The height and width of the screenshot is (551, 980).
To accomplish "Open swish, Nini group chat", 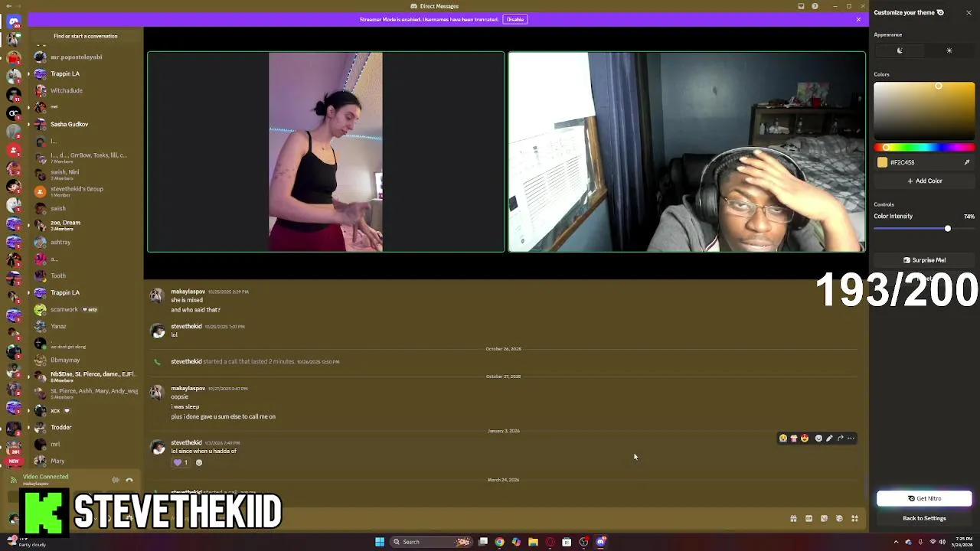I will coord(86,174).
